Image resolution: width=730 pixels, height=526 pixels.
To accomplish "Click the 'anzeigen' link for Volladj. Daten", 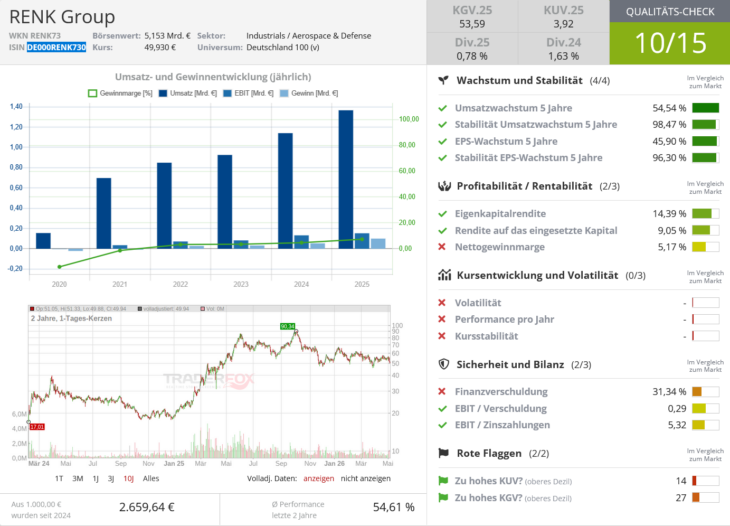I will tap(318, 479).
